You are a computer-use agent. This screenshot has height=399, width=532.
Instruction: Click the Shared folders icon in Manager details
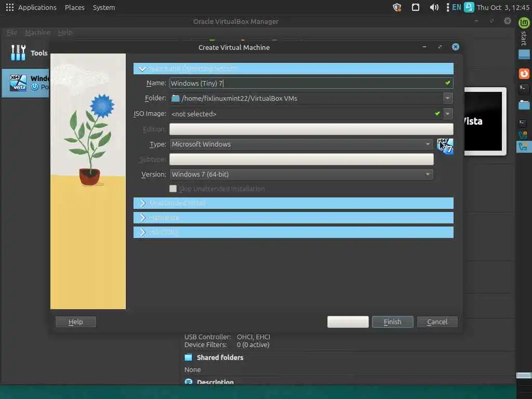click(x=188, y=357)
